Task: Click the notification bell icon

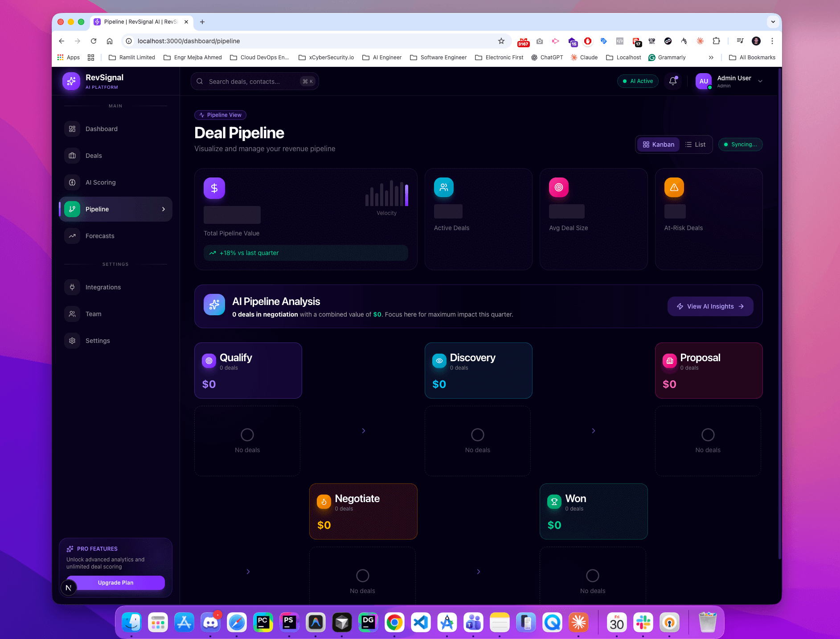Action: [x=673, y=81]
